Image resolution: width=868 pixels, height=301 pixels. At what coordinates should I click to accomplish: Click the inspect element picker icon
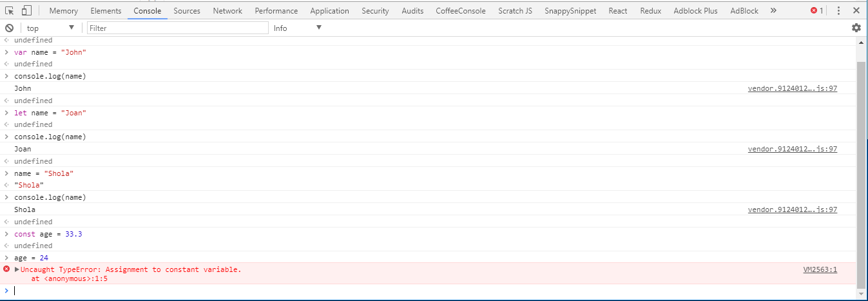coord(10,10)
